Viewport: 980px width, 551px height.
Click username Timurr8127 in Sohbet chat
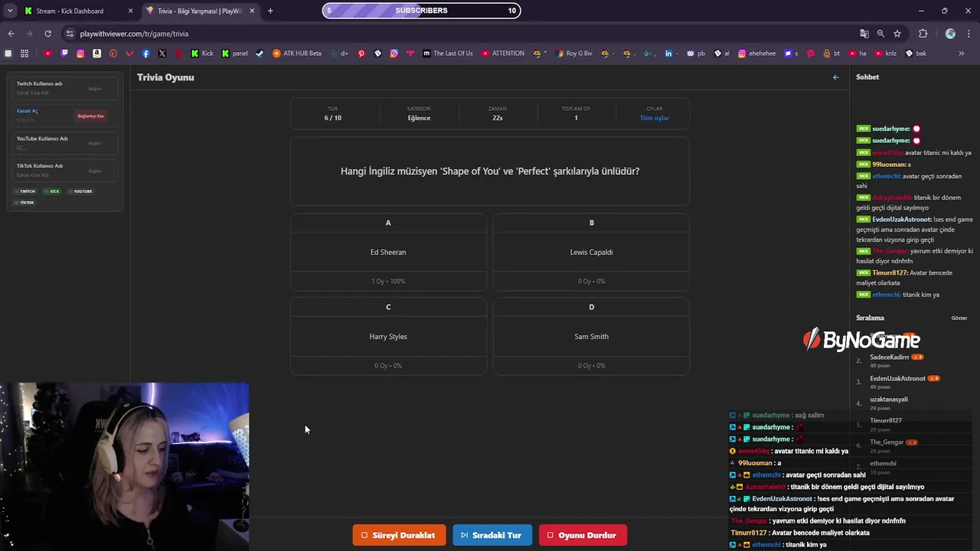coord(889,272)
